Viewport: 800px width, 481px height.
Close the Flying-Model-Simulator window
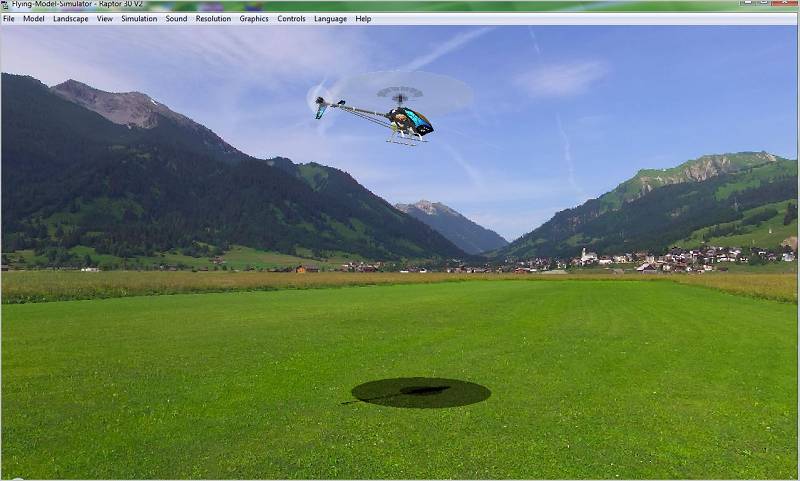pyautogui.click(x=785, y=3)
